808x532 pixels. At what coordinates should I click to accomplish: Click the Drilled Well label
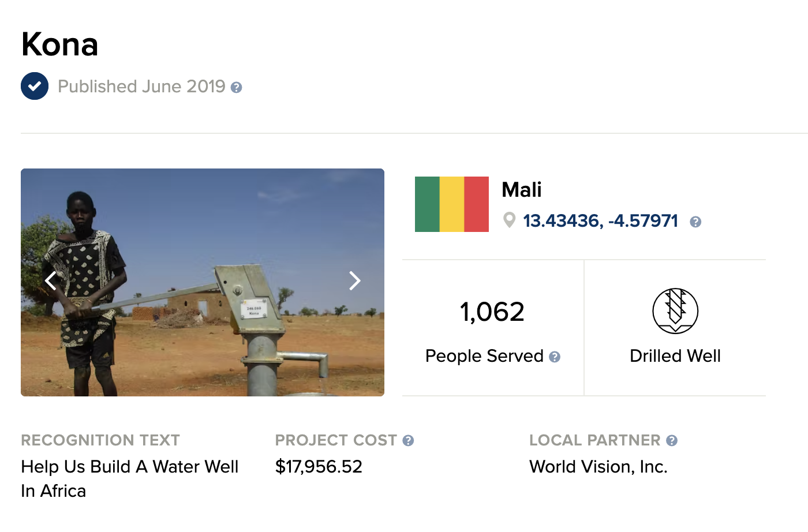675,356
